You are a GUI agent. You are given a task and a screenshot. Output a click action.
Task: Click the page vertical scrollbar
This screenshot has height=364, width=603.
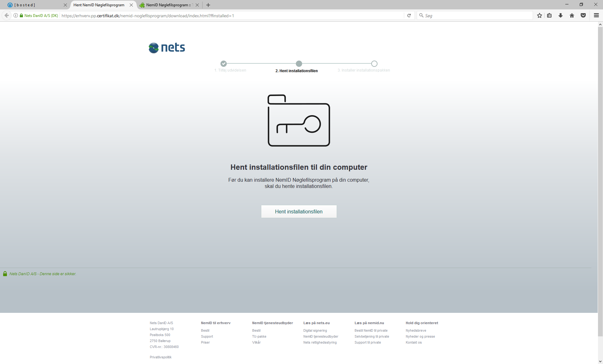pos(600,182)
